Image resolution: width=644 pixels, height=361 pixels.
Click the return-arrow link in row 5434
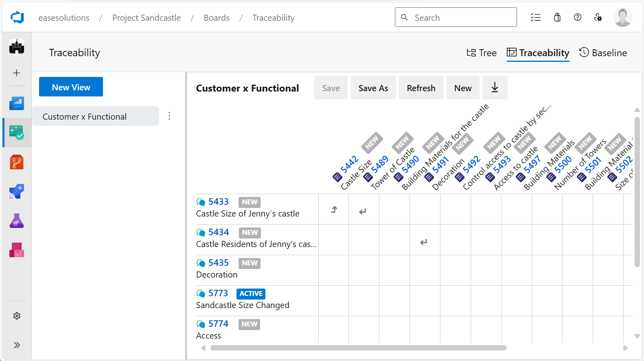424,242
